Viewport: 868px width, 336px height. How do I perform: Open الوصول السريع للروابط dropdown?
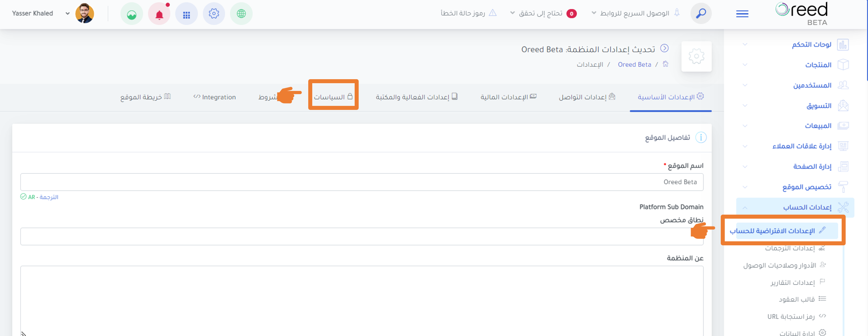coord(631,13)
